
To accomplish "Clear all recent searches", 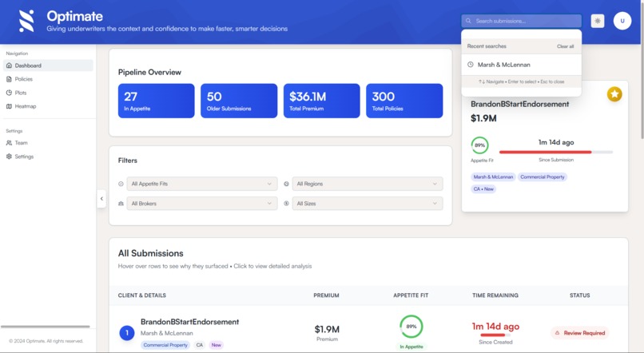I will (x=565, y=46).
